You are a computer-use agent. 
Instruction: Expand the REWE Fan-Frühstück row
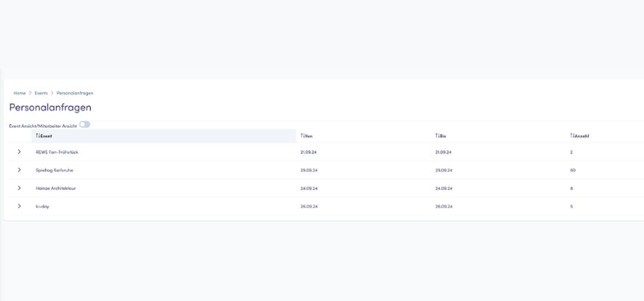click(x=19, y=152)
